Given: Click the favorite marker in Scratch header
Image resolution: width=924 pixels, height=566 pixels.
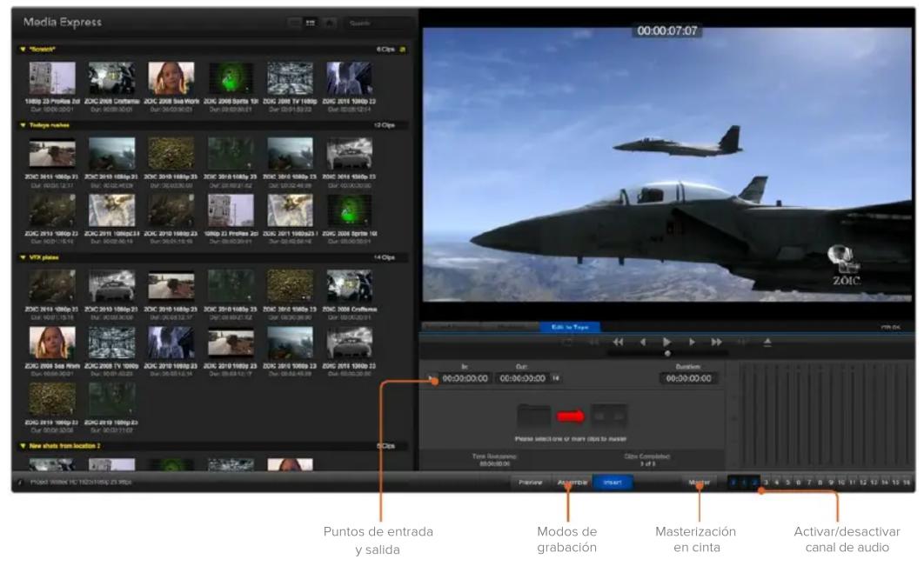Looking at the screenshot, I should tap(403, 50).
